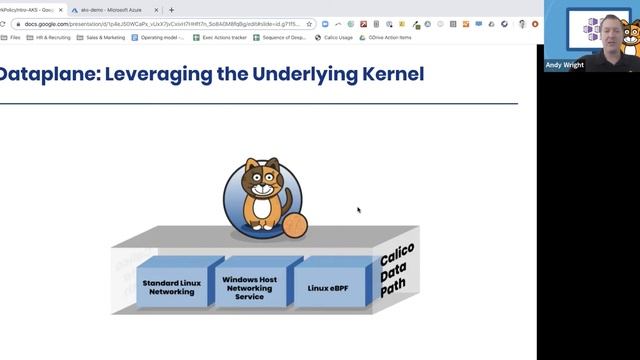Click the red square extension icon

363,24
